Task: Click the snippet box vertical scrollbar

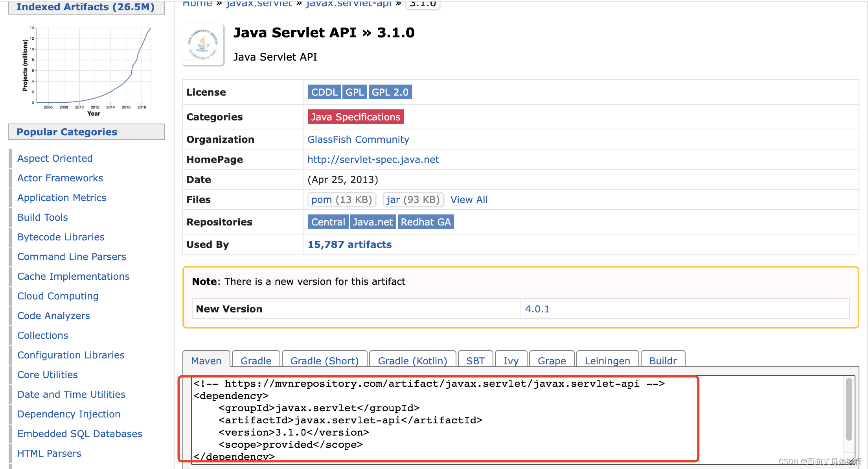Action: (849, 409)
